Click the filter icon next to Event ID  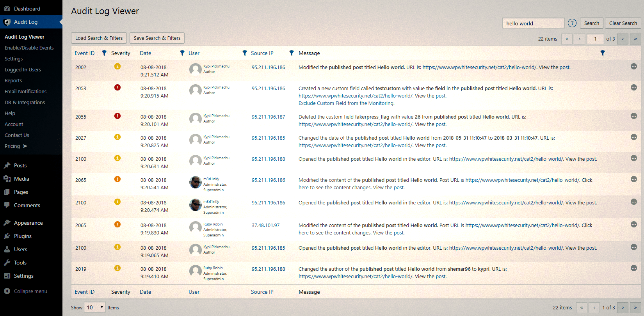(104, 53)
